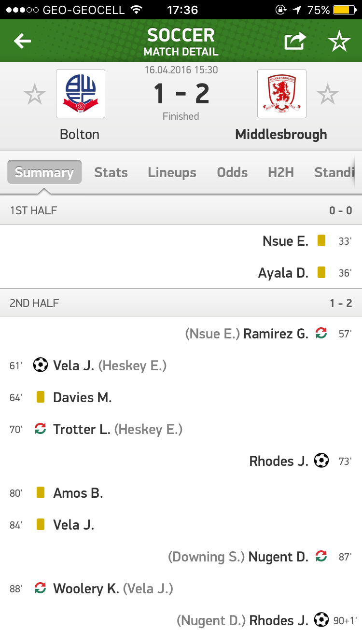Tap the back arrow in header
This screenshot has width=362, height=644.
coord(23,42)
